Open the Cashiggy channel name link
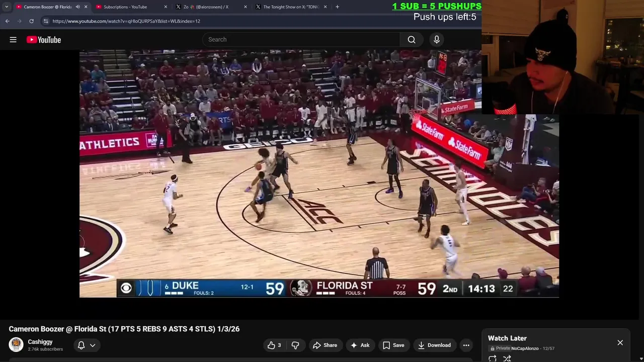This screenshot has height=362, width=644. [40, 342]
